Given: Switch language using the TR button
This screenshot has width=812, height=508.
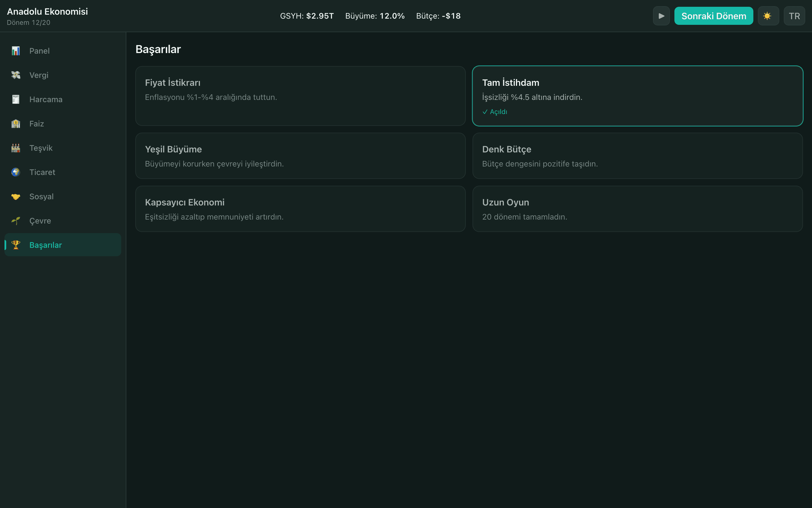Looking at the screenshot, I should pyautogui.click(x=794, y=16).
